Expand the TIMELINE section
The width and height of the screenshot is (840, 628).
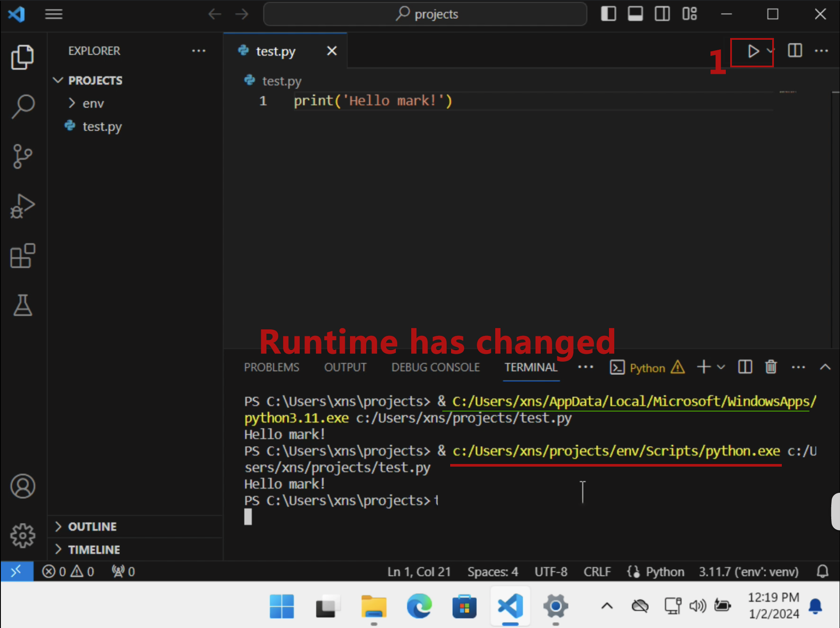pos(136,550)
